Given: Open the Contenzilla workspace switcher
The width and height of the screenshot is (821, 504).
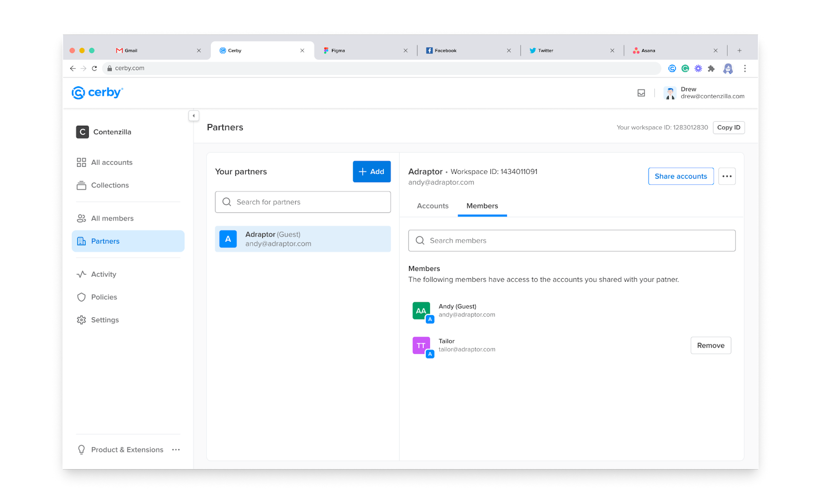Looking at the screenshot, I should point(104,132).
